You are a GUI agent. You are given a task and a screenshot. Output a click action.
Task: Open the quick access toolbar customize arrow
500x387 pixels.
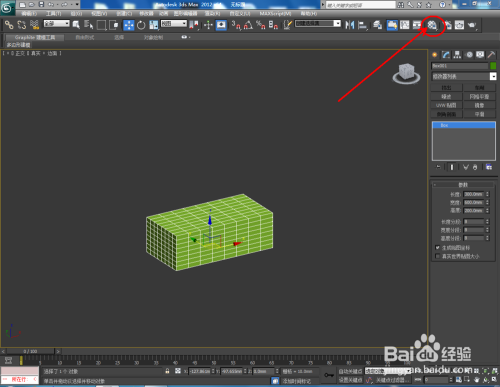[77, 4]
